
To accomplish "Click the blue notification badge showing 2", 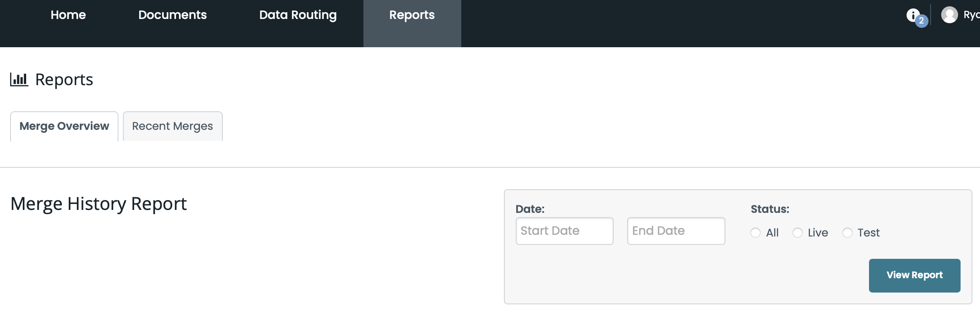I will pyautogui.click(x=921, y=21).
